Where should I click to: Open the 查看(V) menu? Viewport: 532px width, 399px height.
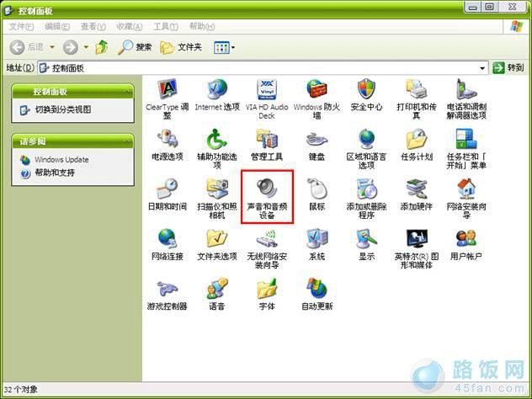click(x=93, y=26)
